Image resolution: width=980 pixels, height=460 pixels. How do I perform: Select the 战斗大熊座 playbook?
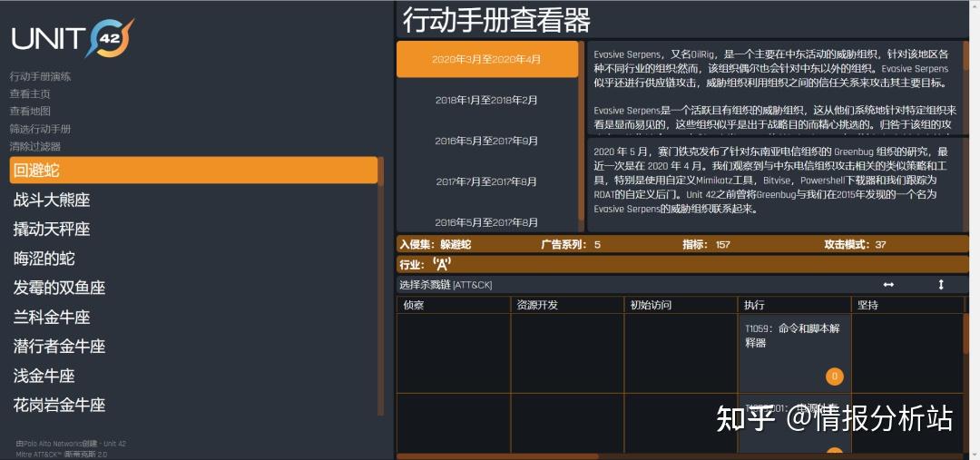pos(193,200)
